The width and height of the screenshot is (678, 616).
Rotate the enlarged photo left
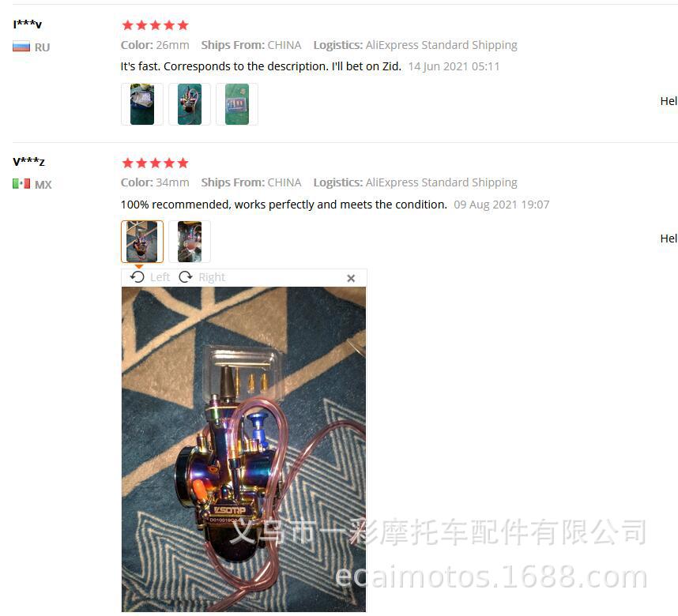pos(149,277)
